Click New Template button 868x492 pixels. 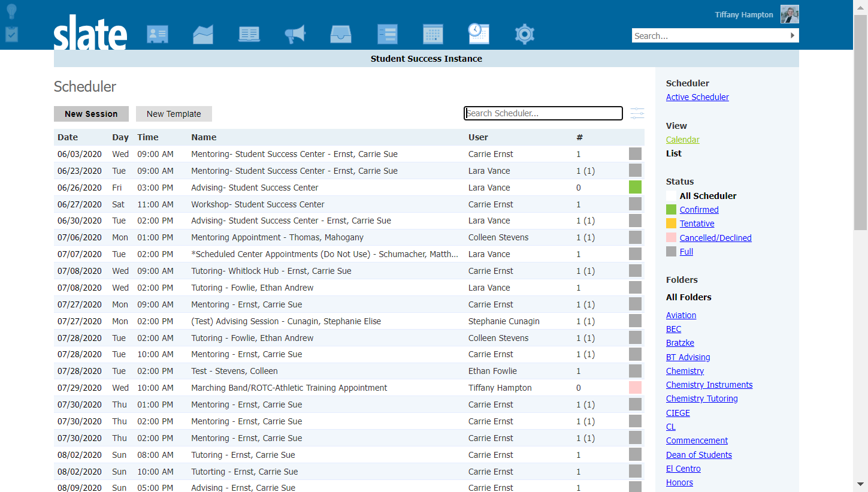click(174, 114)
